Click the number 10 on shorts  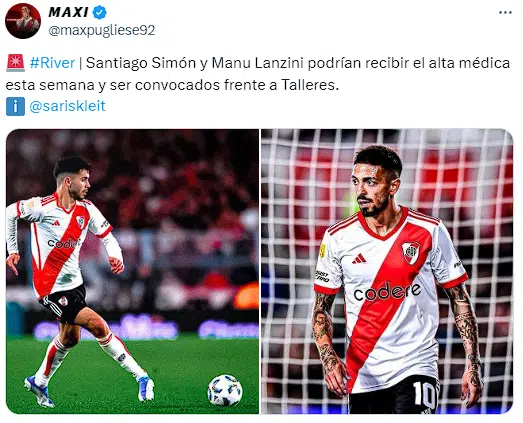(425, 395)
